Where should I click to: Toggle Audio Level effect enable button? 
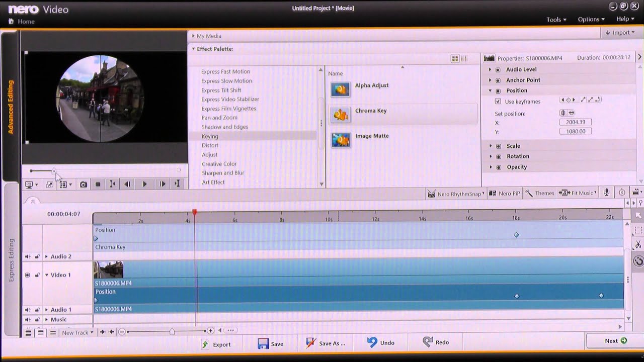pyautogui.click(x=498, y=70)
